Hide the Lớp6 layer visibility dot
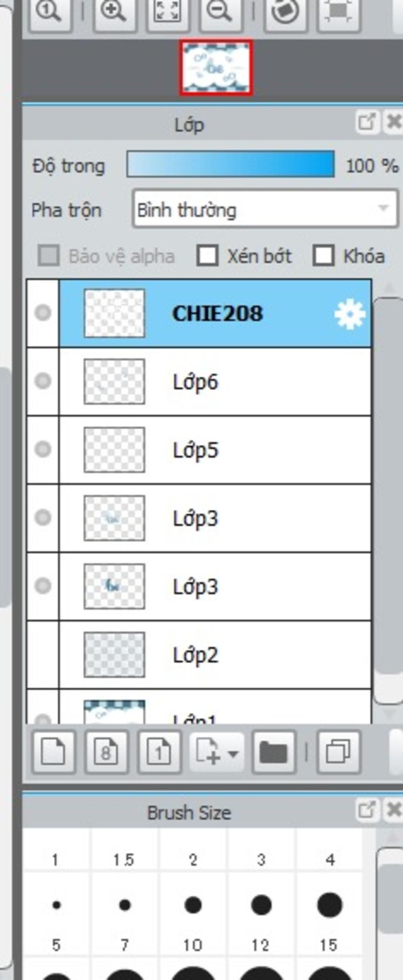403x980 pixels. (x=43, y=381)
